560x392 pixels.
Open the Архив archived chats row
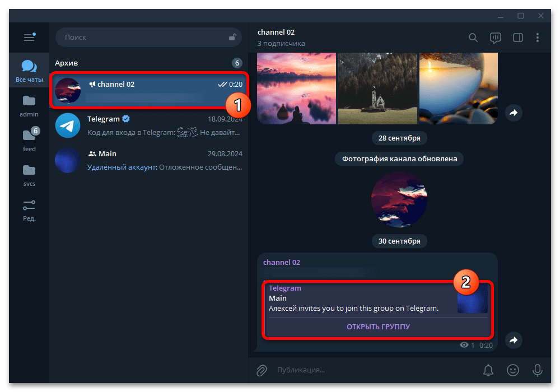pyautogui.click(x=148, y=63)
